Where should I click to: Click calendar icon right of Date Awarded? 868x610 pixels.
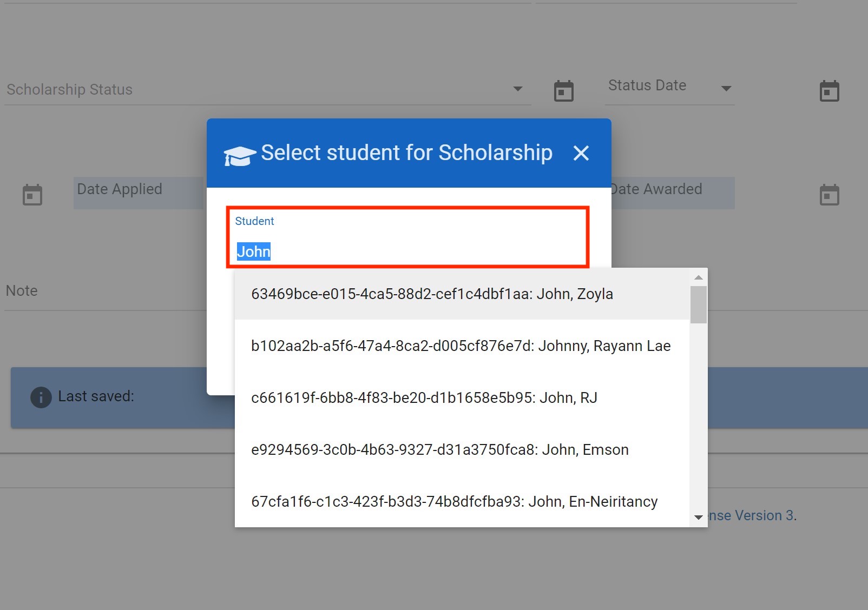(x=829, y=195)
